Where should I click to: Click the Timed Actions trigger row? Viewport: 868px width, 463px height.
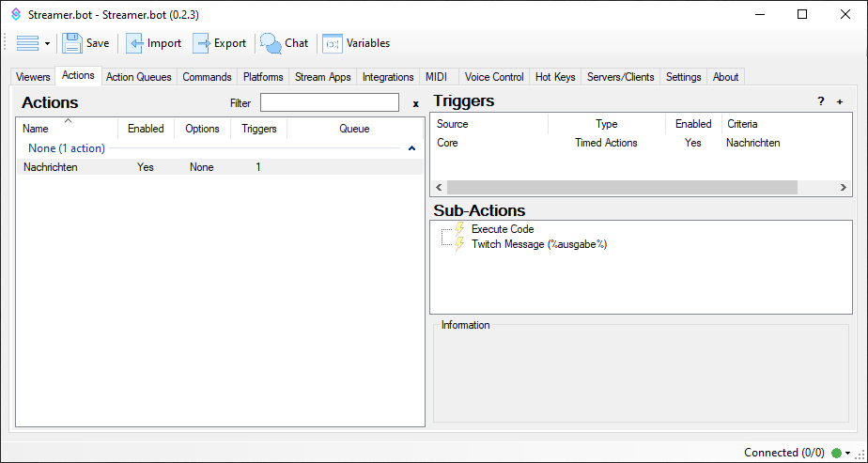606,143
